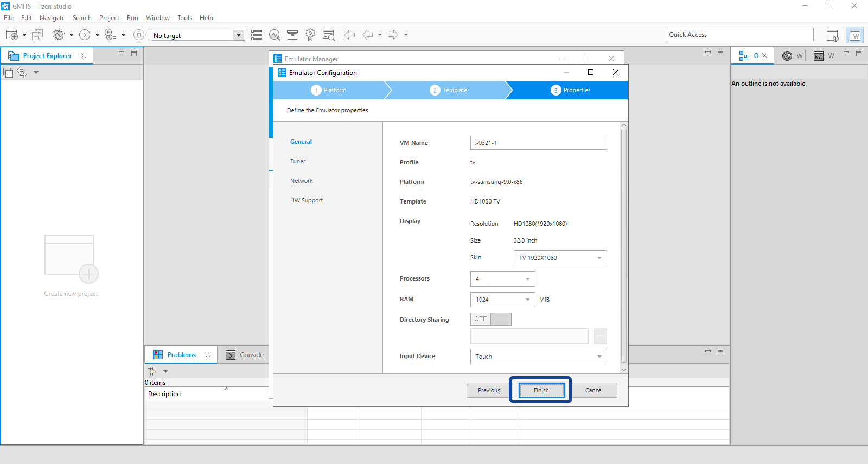Click the Run external tools icon
This screenshot has height=464, width=868.
[110, 35]
